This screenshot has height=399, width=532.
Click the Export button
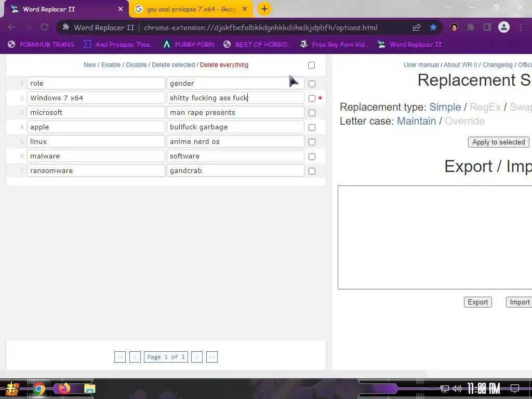[x=478, y=302]
